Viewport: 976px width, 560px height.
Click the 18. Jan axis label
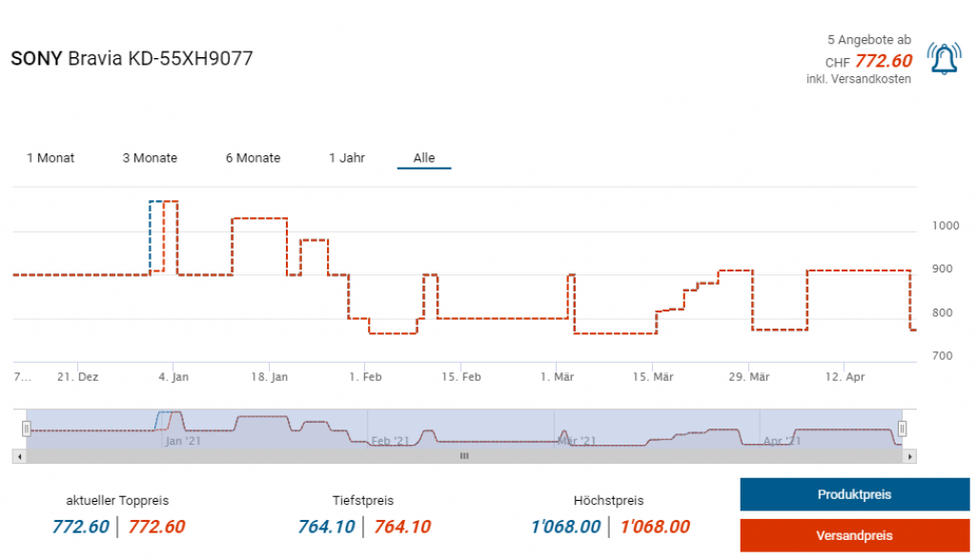pos(270,377)
